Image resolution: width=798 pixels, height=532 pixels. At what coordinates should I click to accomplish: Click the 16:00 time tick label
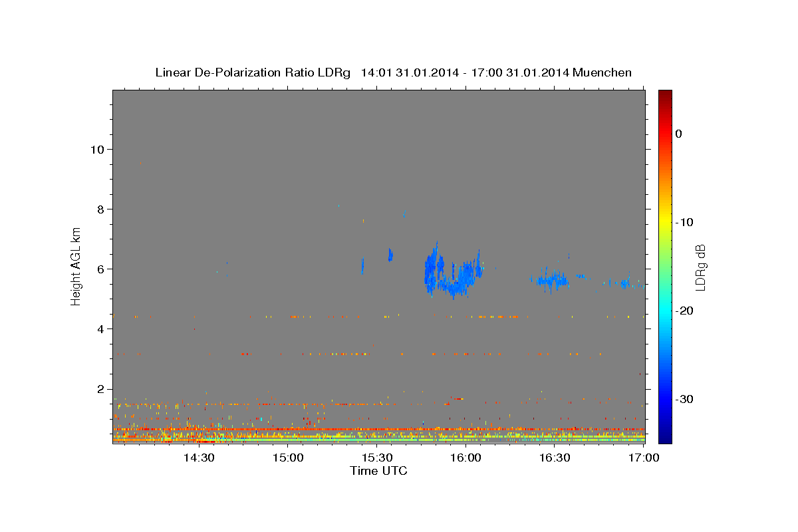[466, 458]
